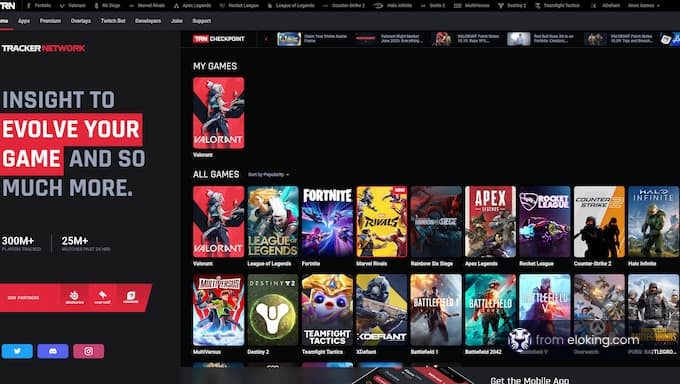
Task: Open Counter-Strike 2 from the top game bar
Action: [x=344, y=6]
